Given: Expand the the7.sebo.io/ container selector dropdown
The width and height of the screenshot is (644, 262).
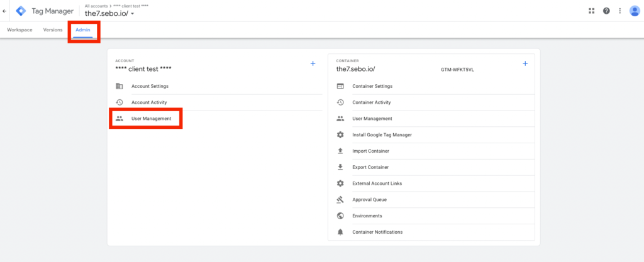Looking at the screenshot, I should pyautogui.click(x=132, y=14).
